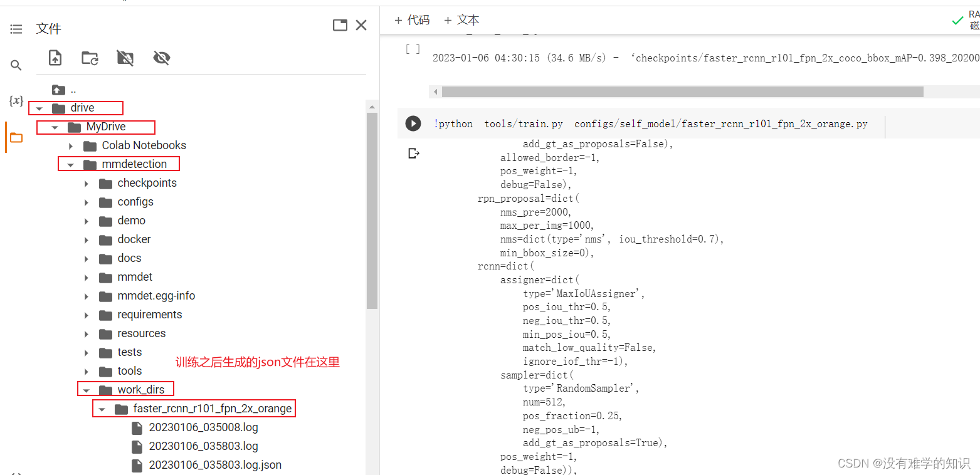Expand the mmdet folder arrow
The height and width of the screenshot is (475, 980).
87,278
